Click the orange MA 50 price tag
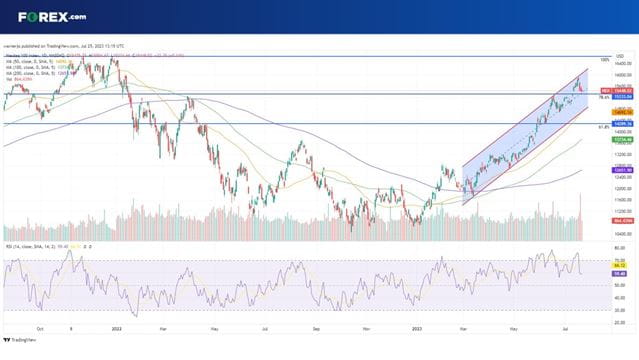 622,112
